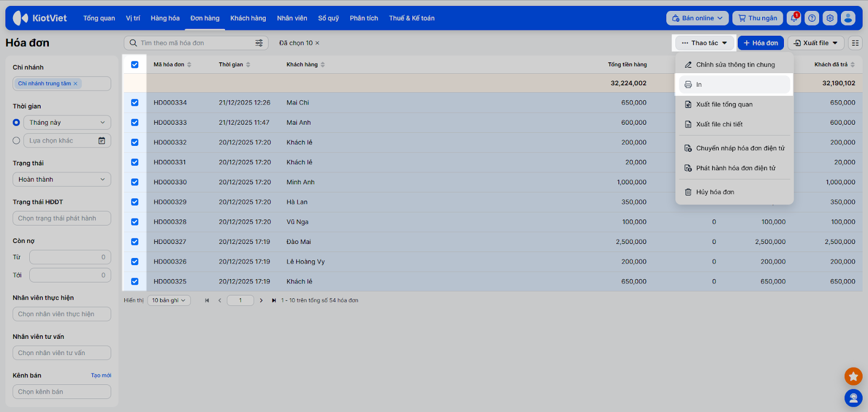This screenshot has height=412, width=868.
Task: Uncheck invoice HD000328
Action: [135, 222]
